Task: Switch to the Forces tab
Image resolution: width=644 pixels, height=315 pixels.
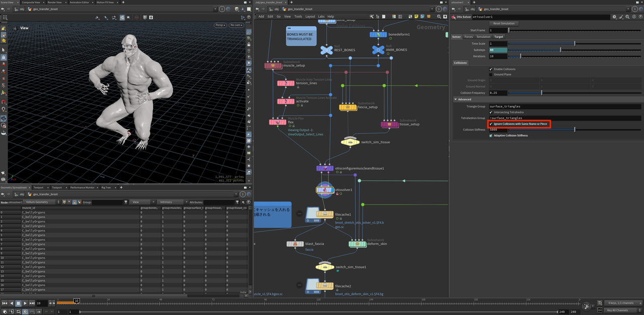Action: tap(468, 37)
